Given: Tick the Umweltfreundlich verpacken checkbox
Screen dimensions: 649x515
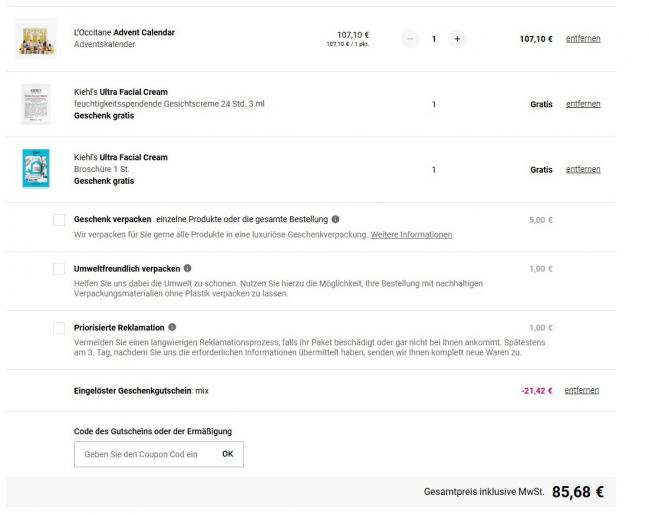Looking at the screenshot, I should pos(59,269).
